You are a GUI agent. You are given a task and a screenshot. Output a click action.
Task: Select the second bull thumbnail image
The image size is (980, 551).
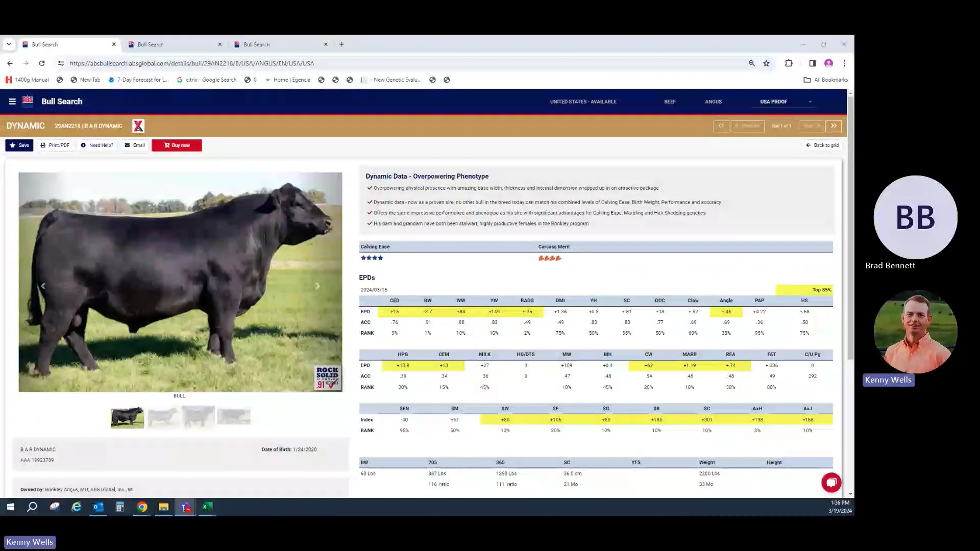coord(162,416)
